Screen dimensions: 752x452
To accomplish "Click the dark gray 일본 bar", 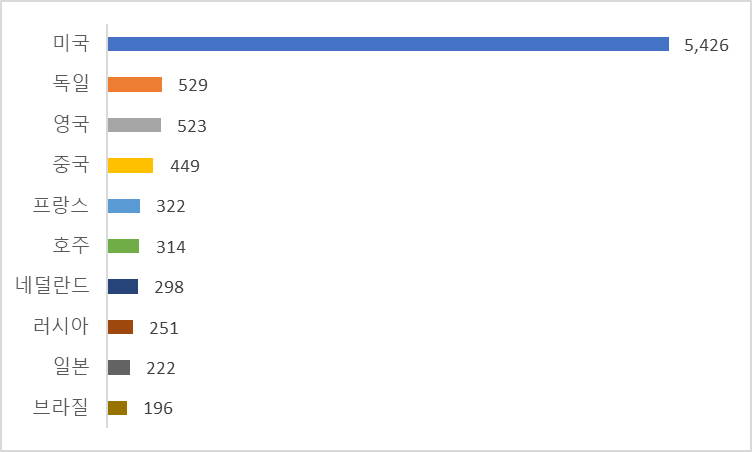I will [118, 367].
